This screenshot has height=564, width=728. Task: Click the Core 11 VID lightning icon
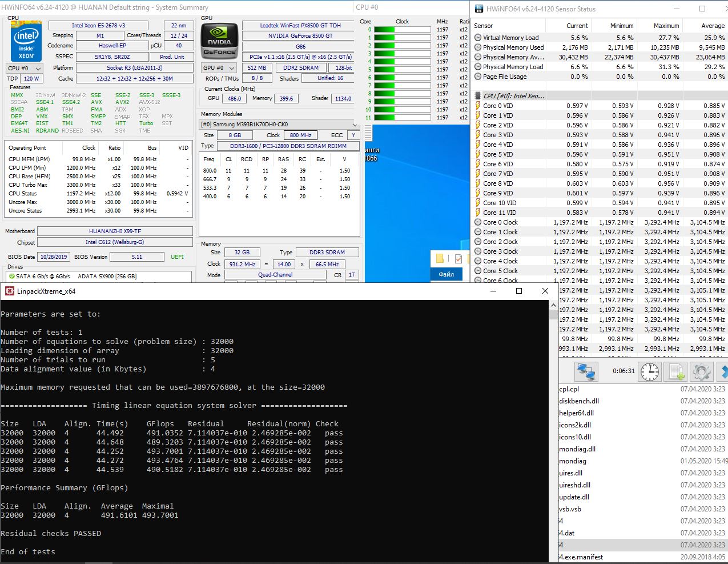(x=478, y=213)
